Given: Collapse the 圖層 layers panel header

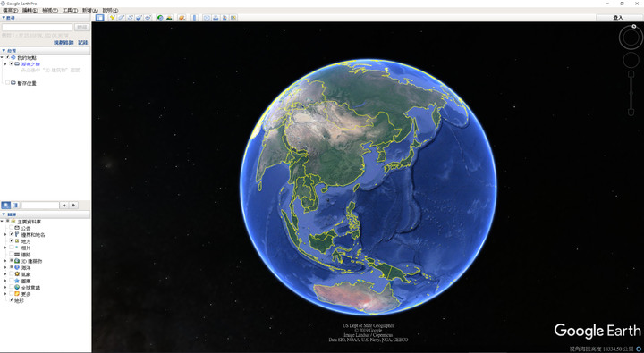Looking at the screenshot, I should [46, 214].
